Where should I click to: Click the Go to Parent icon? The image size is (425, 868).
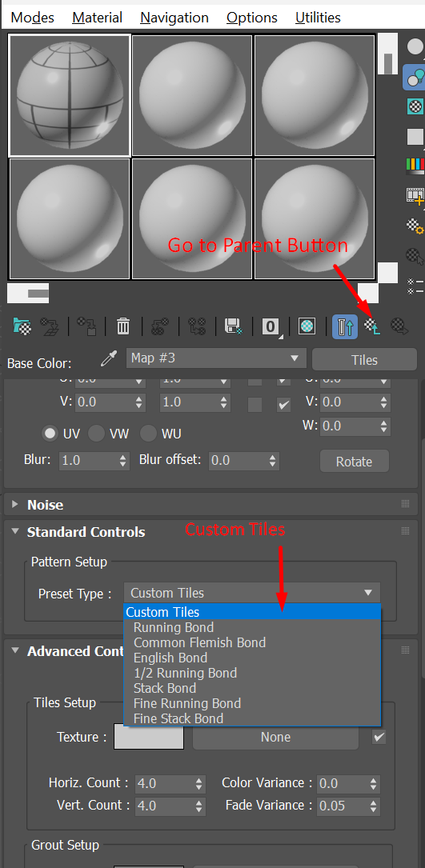[372, 326]
